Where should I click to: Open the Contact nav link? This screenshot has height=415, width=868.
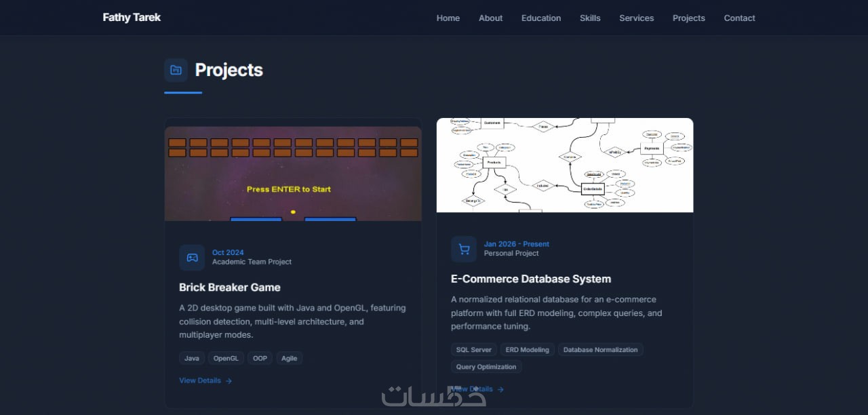point(739,18)
